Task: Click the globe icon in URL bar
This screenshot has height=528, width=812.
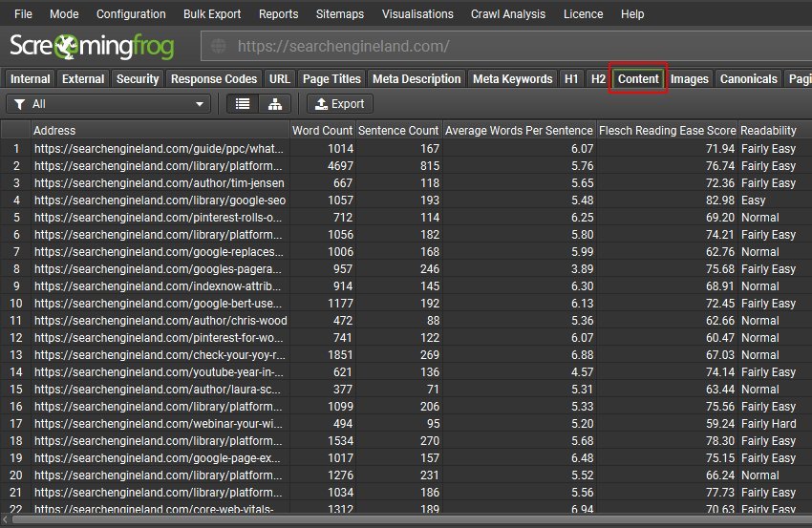Action: pyautogui.click(x=219, y=46)
